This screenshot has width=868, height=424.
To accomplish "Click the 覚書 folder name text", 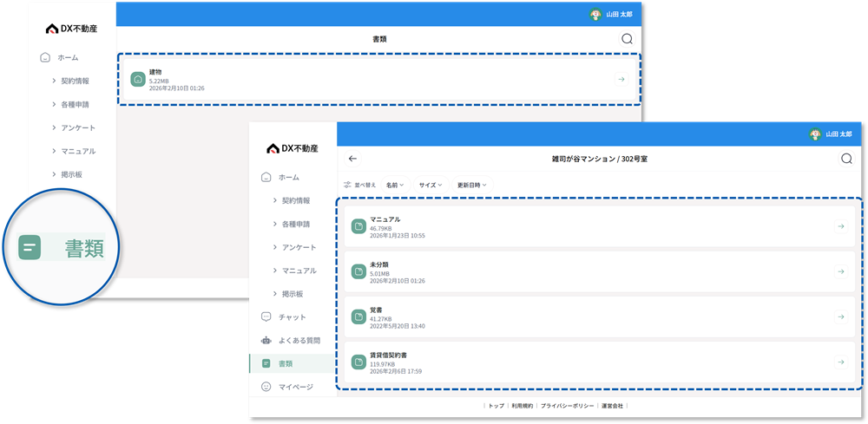I will pos(376,310).
